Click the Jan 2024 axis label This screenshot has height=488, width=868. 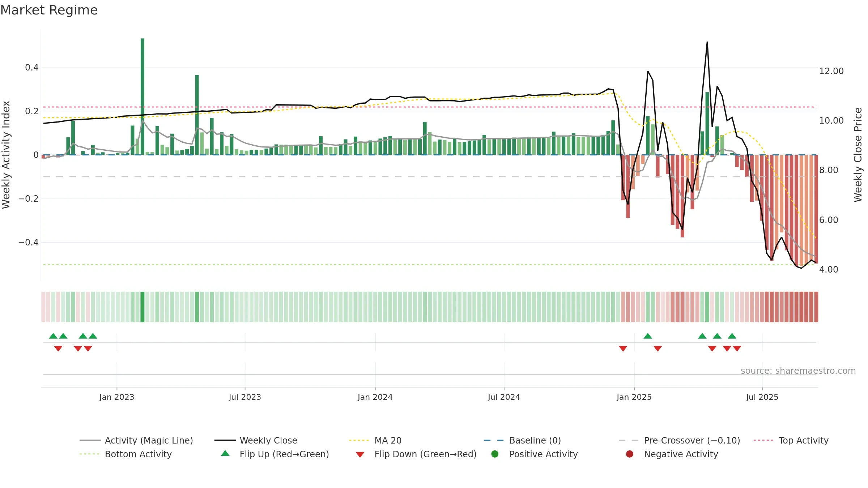375,397
